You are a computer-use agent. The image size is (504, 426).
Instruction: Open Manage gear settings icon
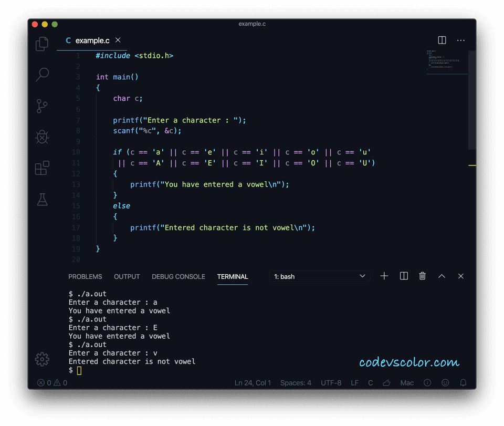tap(42, 359)
